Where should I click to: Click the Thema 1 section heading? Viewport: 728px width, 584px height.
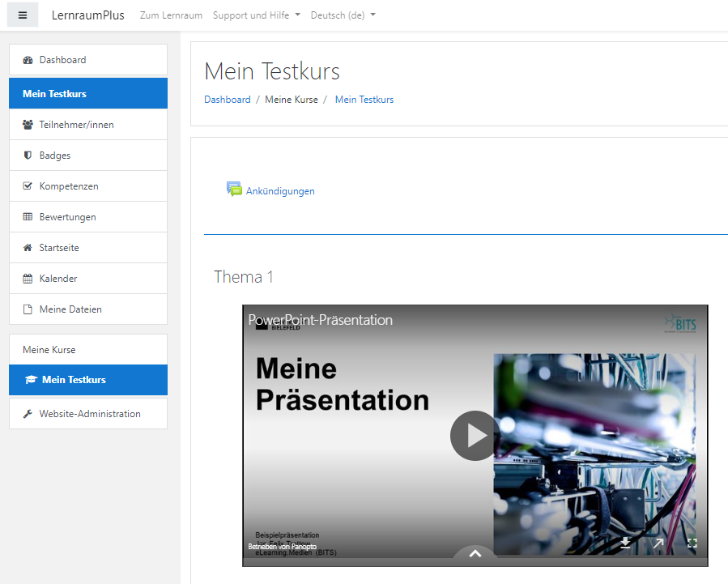pos(243,277)
